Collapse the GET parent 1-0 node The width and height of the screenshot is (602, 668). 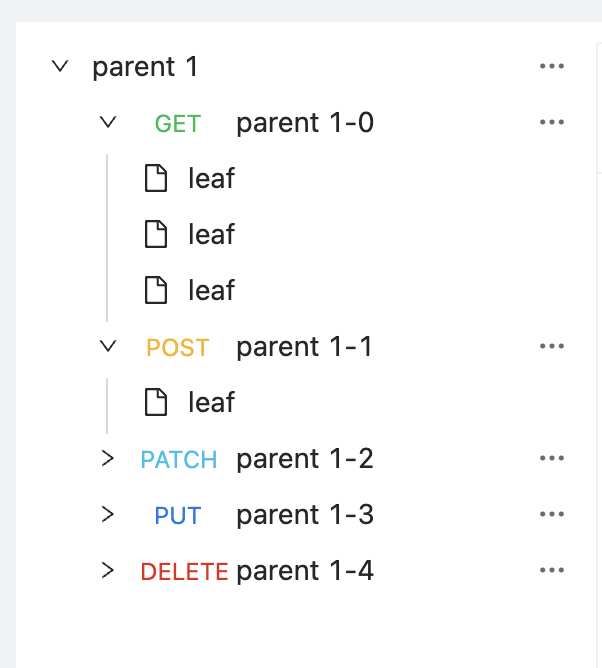tap(108, 122)
